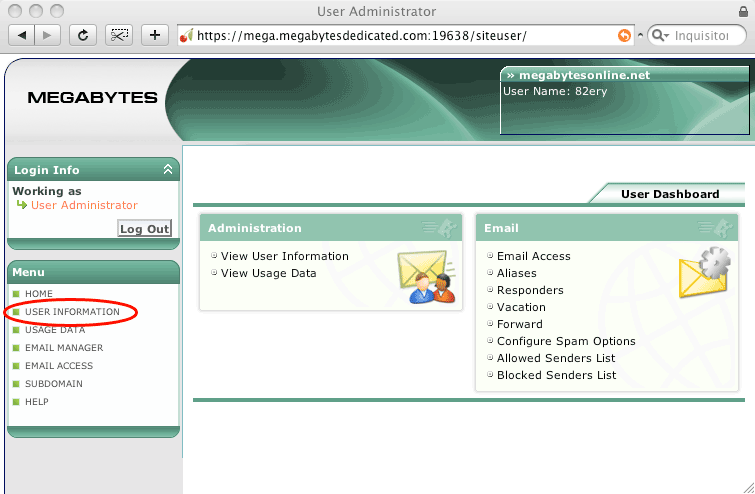Click Configure Spam Options link
Image resolution: width=755 pixels, height=494 pixels.
click(x=566, y=341)
